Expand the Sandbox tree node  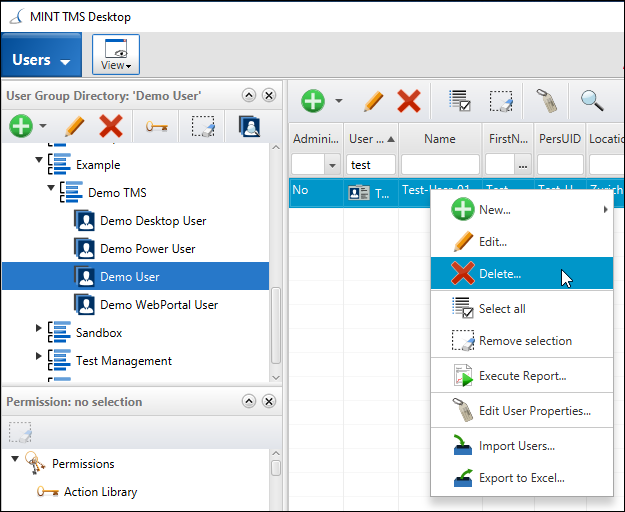(38, 328)
